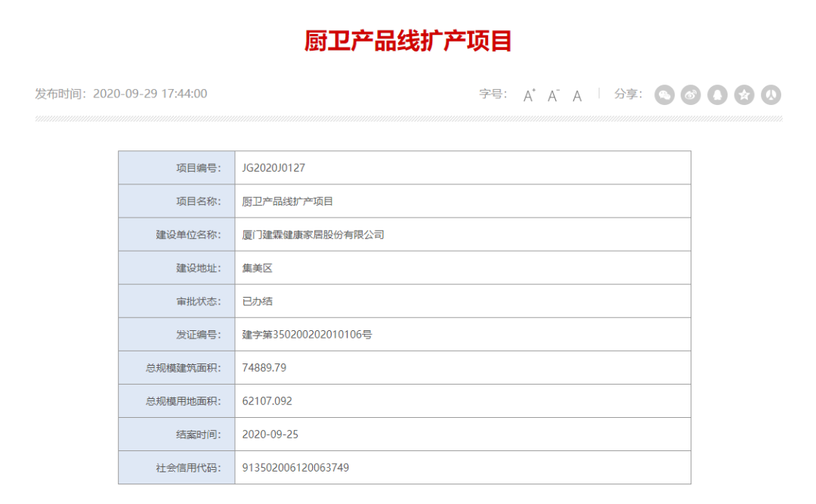Click the publish time 2020-09-29 17:44:00

tap(149, 94)
